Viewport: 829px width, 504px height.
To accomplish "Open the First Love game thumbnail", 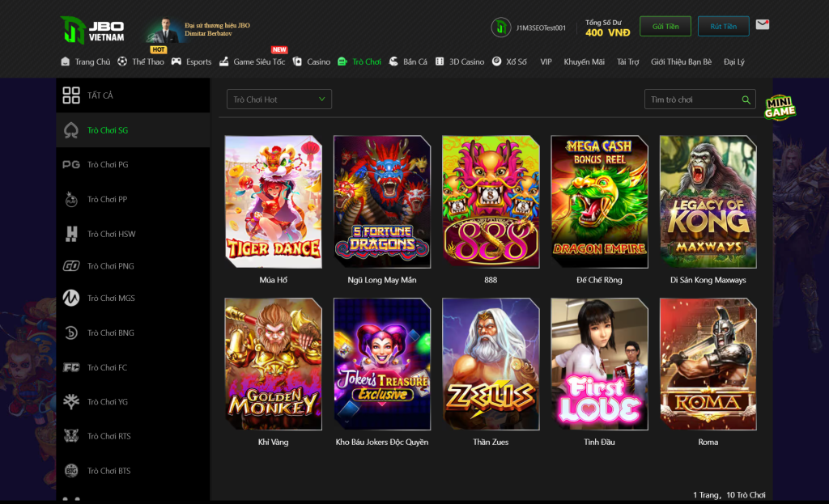I will pyautogui.click(x=599, y=364).
